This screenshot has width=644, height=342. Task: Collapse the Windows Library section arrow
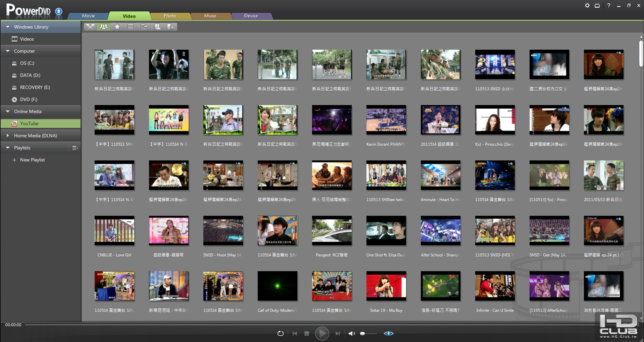[x=8, y=27]
